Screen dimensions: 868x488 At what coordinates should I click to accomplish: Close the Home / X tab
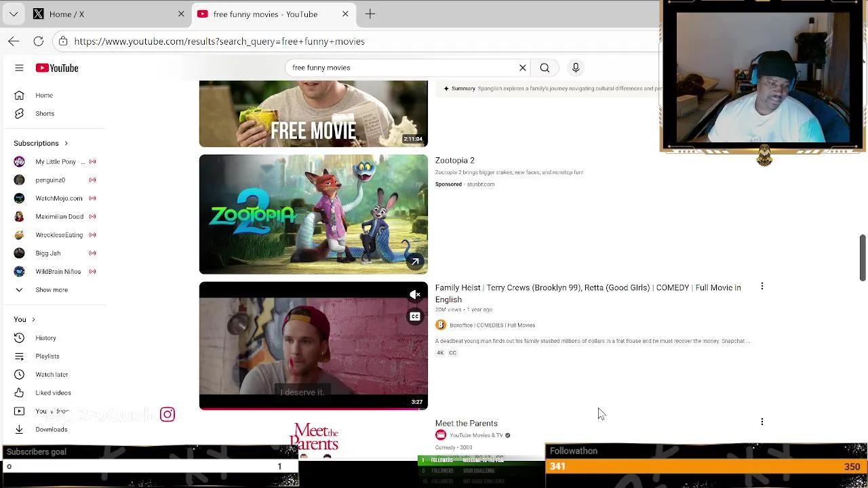tap(181, 14)
